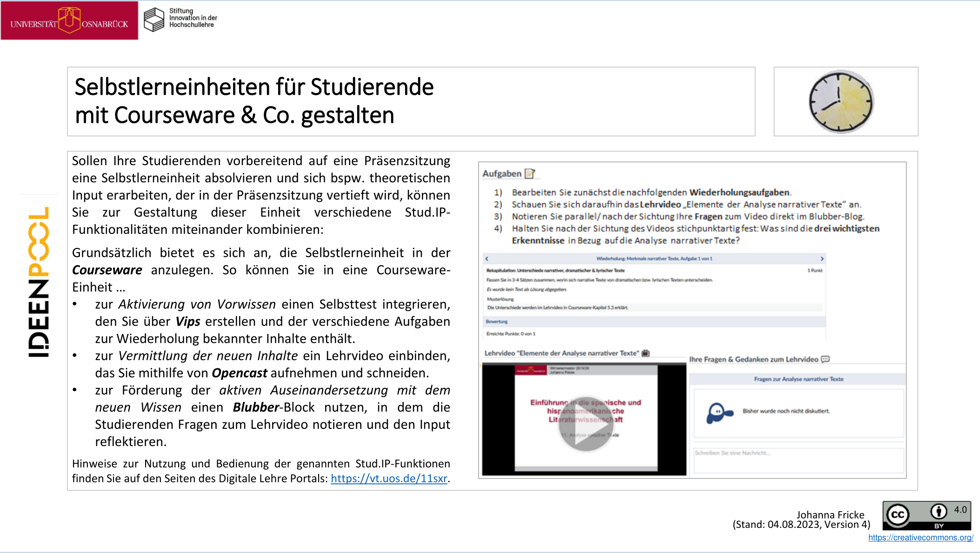
Task: Click the bold word 'Blubber' in the bullet
Action: click(256, 407)
